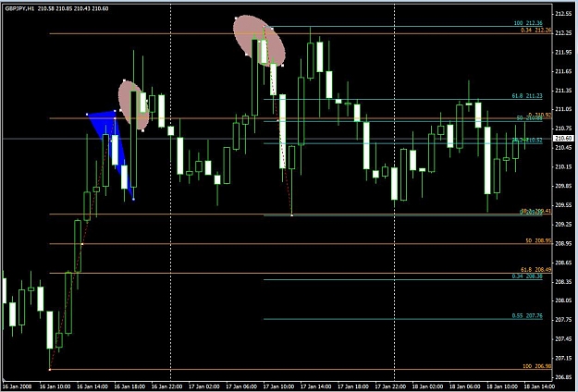The image size is (578, 392).
Task: Click the '0.34 208.38' Fibonacci label
Action: point(527,276)
